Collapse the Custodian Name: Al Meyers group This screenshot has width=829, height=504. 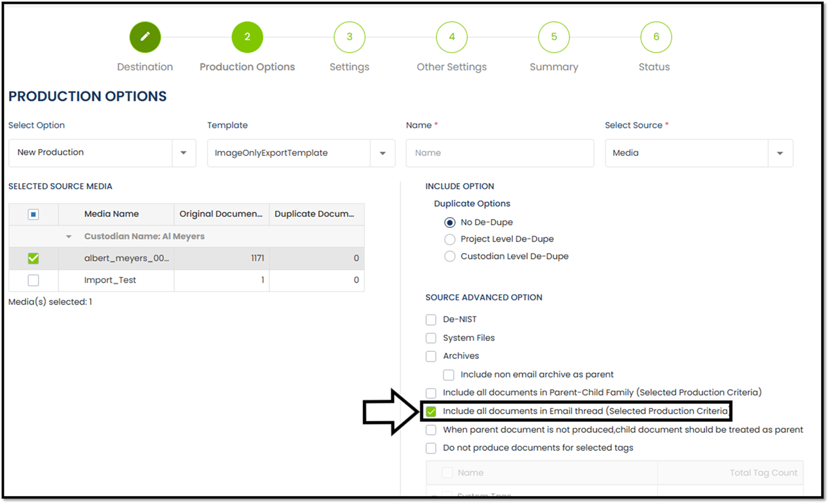[69, 237]
